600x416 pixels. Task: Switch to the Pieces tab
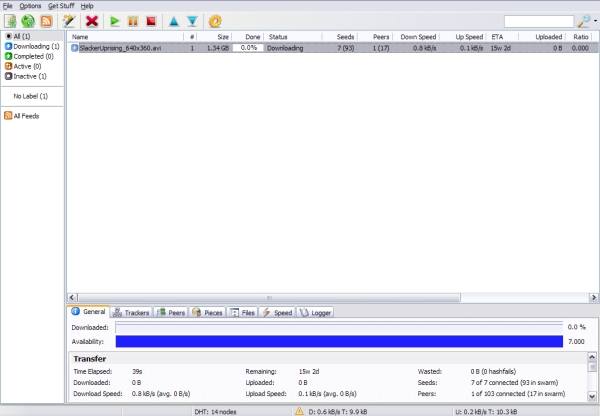(x=207, y=313)
